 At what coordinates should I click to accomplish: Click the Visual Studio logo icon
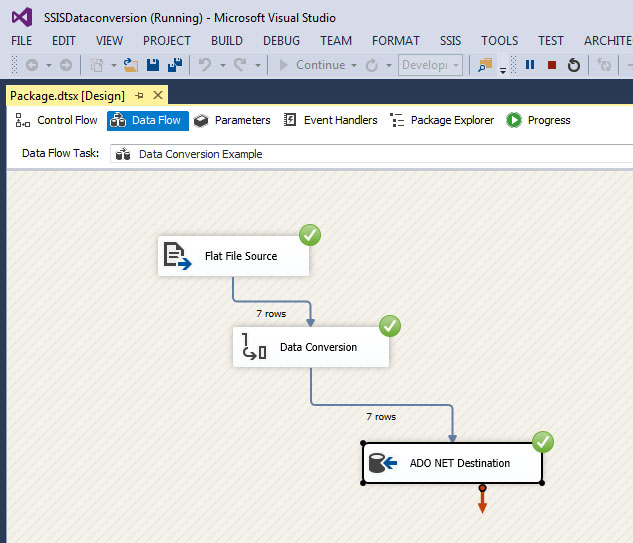click(22, 17)
